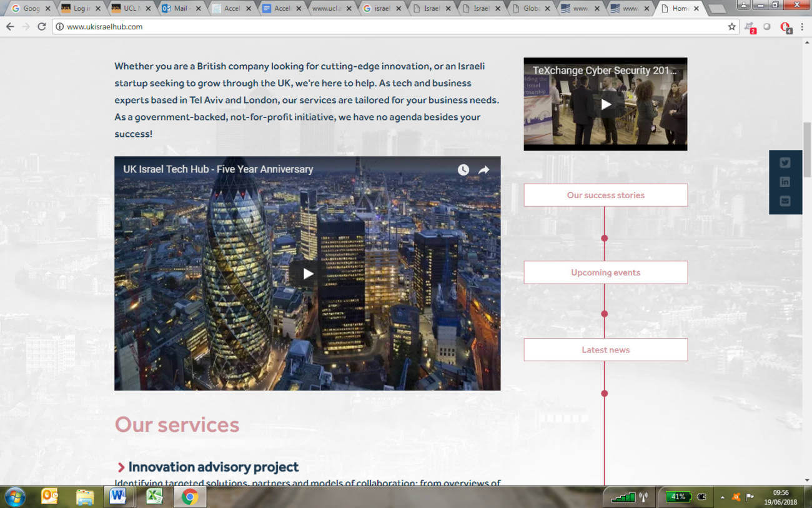Play the UK Israel Tech Hub anniversary video
The image size is (812, 508).
pyautogui.click(x=307, y=274)
